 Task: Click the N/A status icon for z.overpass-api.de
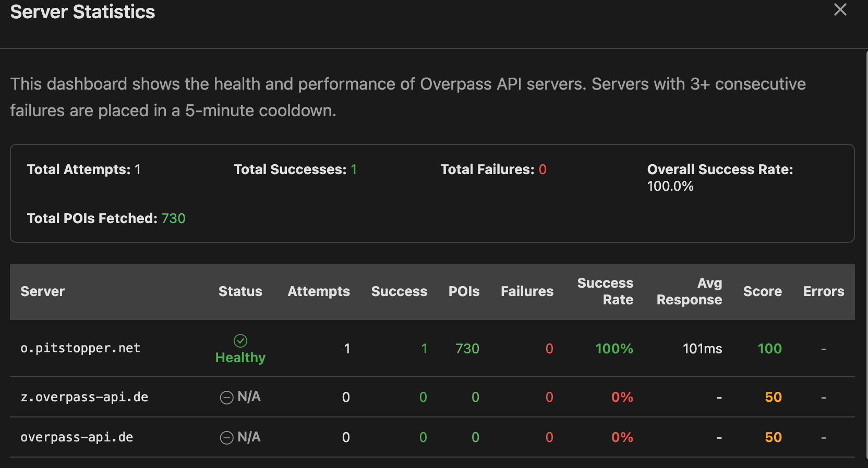pos(227,398)
